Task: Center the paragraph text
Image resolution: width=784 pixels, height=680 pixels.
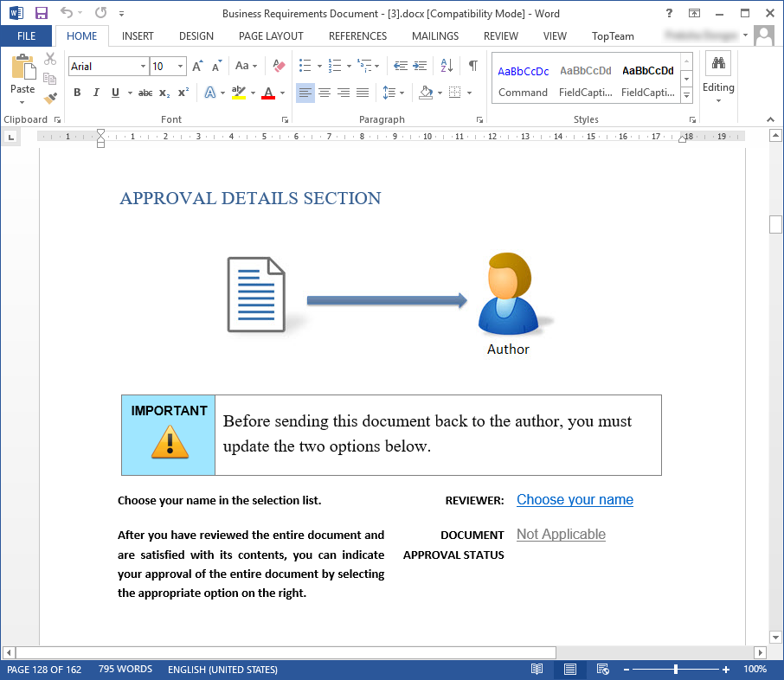Action: click(325, 93)
